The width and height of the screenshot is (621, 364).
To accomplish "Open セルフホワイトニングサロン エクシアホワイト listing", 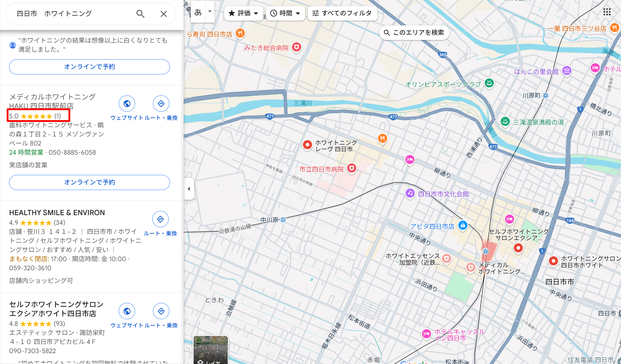I will pyautogui.click(x=56, y=309).
